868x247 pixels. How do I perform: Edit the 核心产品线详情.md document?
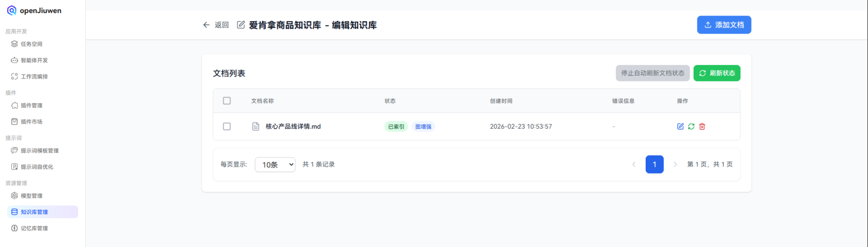(680, 126)
